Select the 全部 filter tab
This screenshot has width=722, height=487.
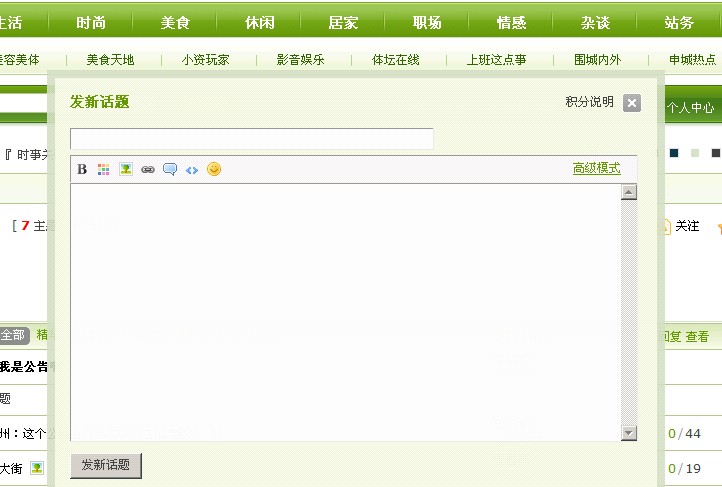coord(14,335)
